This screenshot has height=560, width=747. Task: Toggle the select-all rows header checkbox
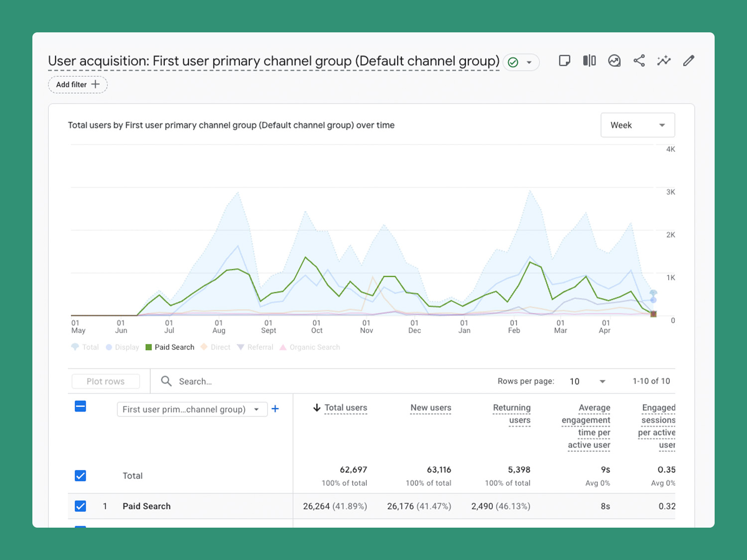pyautogui.click(x=80, y=407)
